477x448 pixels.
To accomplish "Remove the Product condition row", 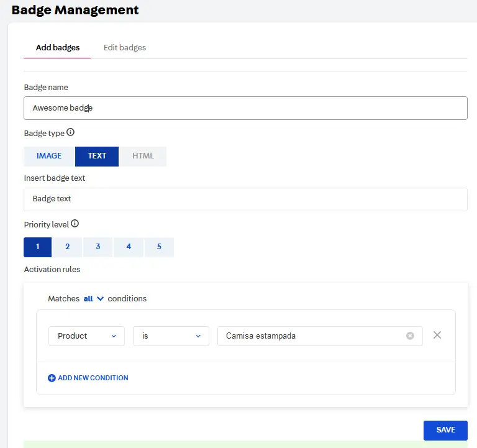I will pyautogui.click(x=437, y=335).
